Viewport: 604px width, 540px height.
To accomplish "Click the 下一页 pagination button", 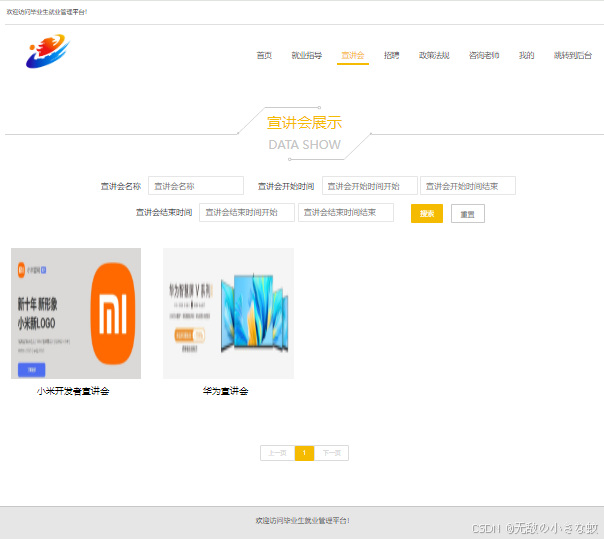I will pyautogui.click(x=331, y=453).
